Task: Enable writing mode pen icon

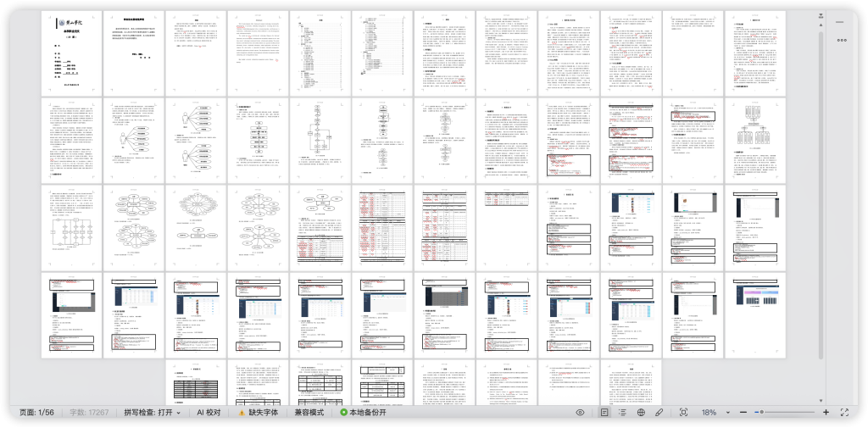Action: 659,413
